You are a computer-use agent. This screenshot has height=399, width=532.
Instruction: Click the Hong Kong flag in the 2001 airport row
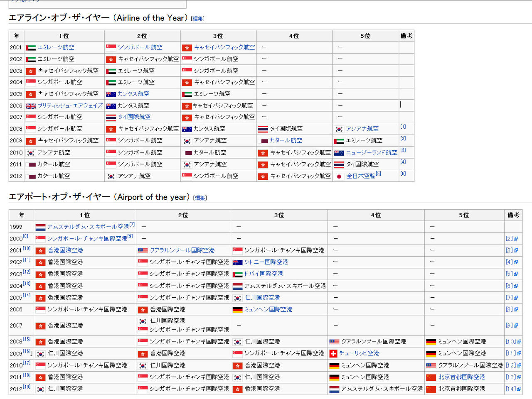40,250
